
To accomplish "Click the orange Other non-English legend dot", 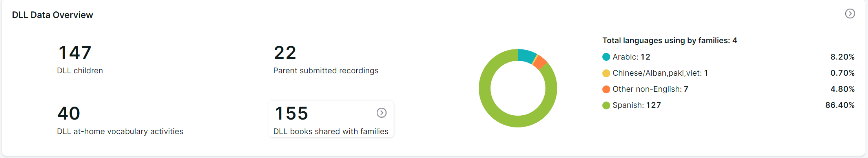I will [606, 89].
